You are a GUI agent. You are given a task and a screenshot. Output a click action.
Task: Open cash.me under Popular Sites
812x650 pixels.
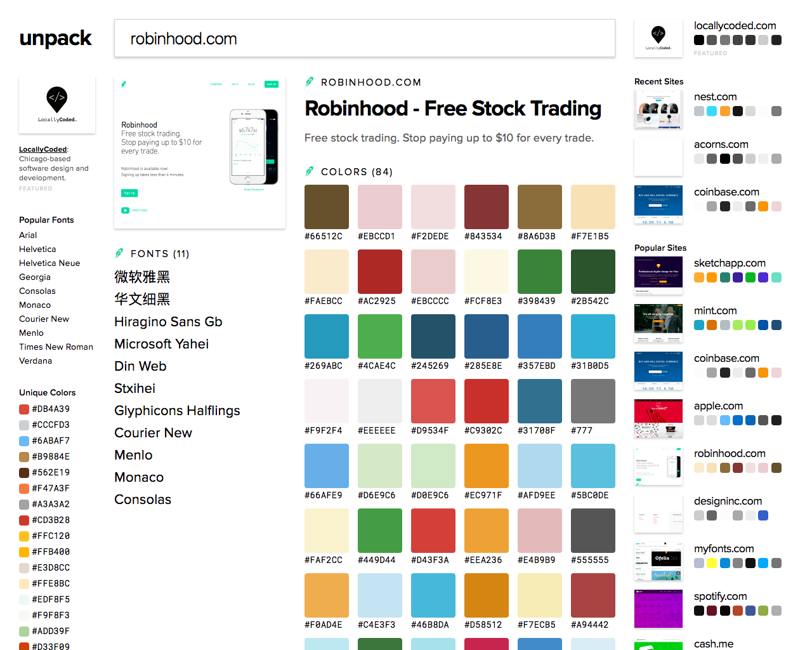click(x=713, y=644)
